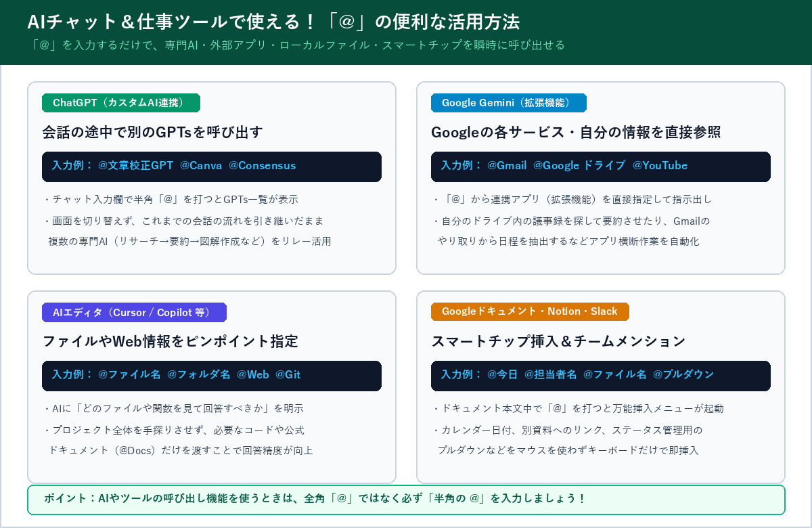Screen dimensions: 812x528
Task: Click heading Googleの各サービス・自分の情報を直接参照
Action: tap(576, 132)
